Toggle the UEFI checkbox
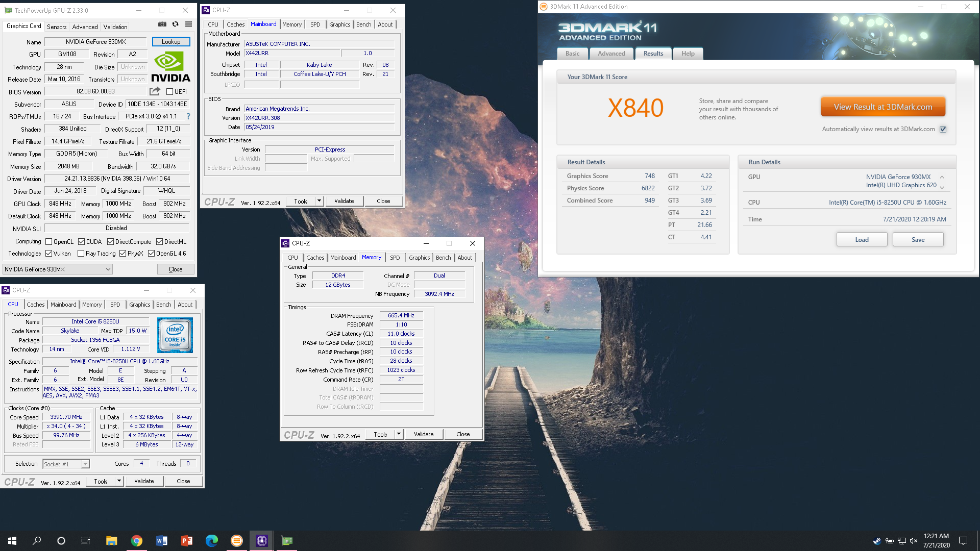This screenshot has width=980, height=551. pos(170,92)
